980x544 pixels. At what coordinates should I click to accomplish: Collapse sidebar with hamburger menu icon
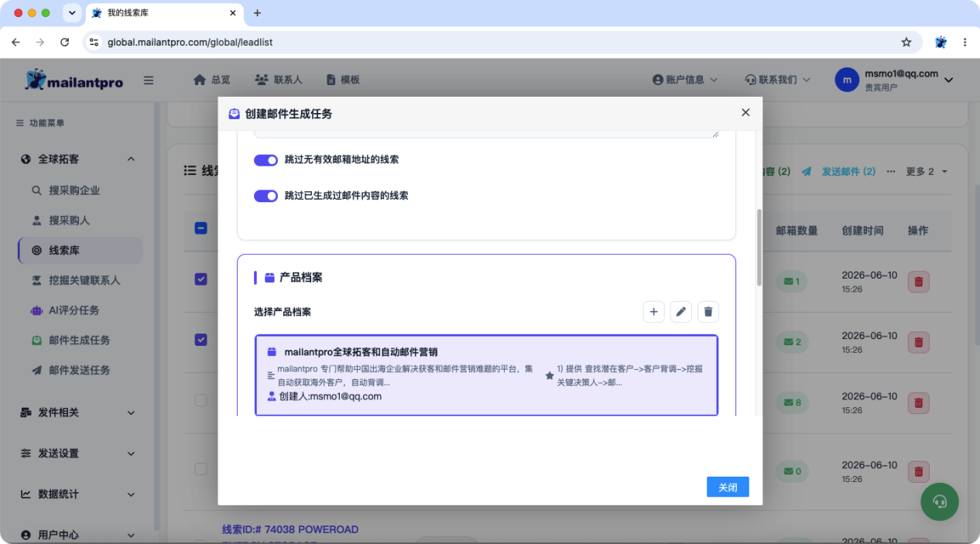pos(149,80)
